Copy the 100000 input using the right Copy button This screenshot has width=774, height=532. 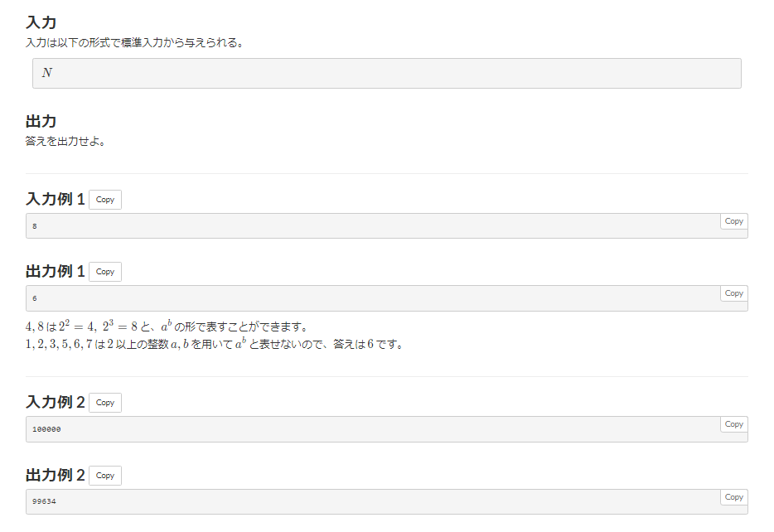(x=733, y=424)
